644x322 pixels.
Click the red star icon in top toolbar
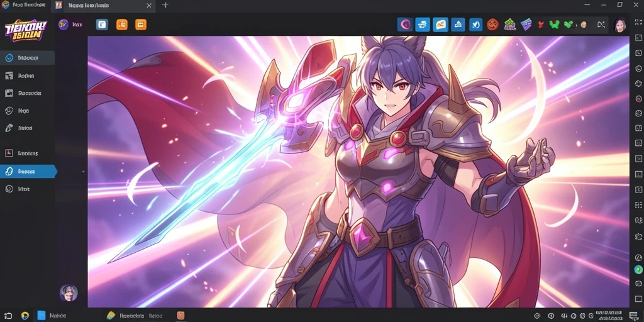coord(540,25)
